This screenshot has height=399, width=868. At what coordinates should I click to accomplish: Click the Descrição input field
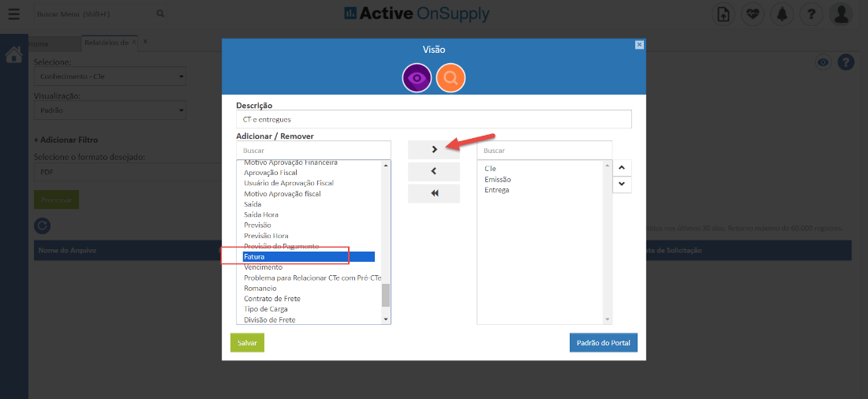433,119
